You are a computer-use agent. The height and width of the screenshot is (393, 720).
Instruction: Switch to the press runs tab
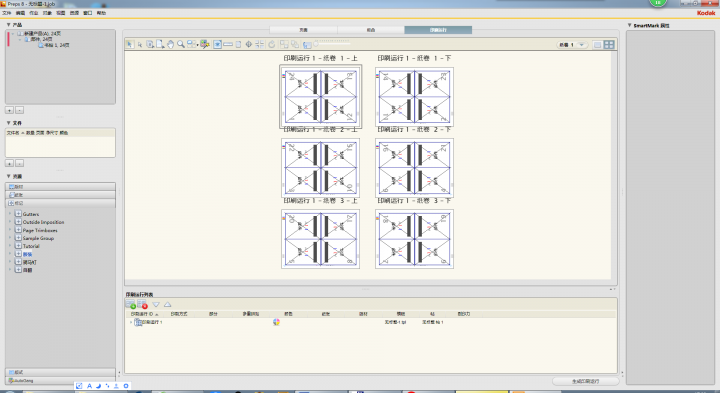coord(438,30)
